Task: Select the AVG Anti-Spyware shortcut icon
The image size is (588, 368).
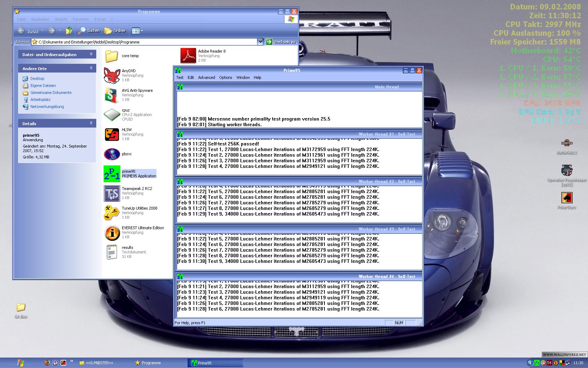Action: [x=112, y=95]
